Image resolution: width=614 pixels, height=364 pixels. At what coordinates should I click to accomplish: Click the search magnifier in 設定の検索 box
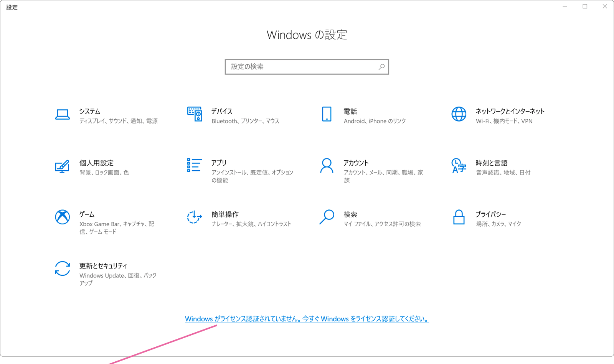tap(381, 67)
